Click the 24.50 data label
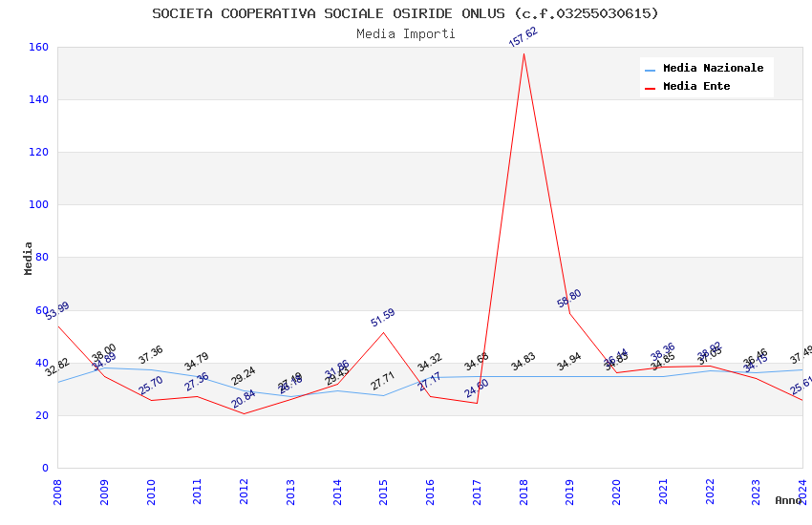 476,388
